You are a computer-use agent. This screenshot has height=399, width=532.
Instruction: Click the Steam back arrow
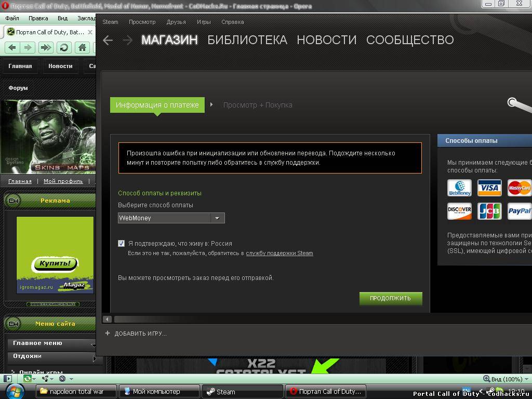(x=108, y=41)
